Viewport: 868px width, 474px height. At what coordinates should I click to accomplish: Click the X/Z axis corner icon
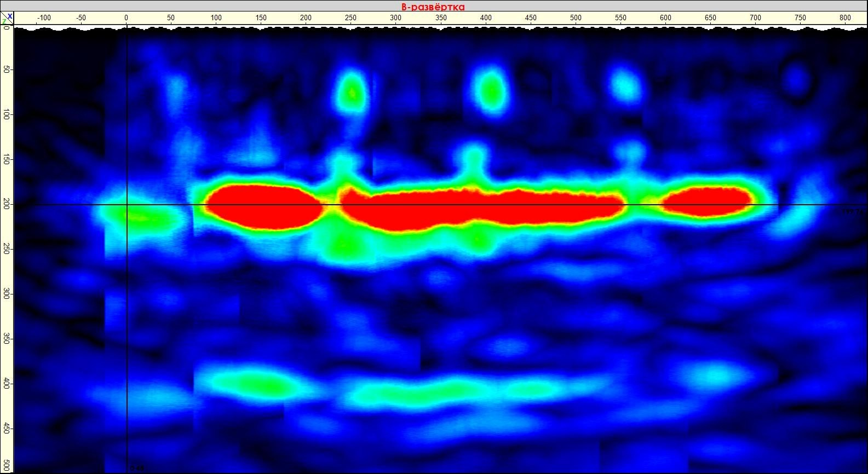pyautogui.click(x=7, y=19)
